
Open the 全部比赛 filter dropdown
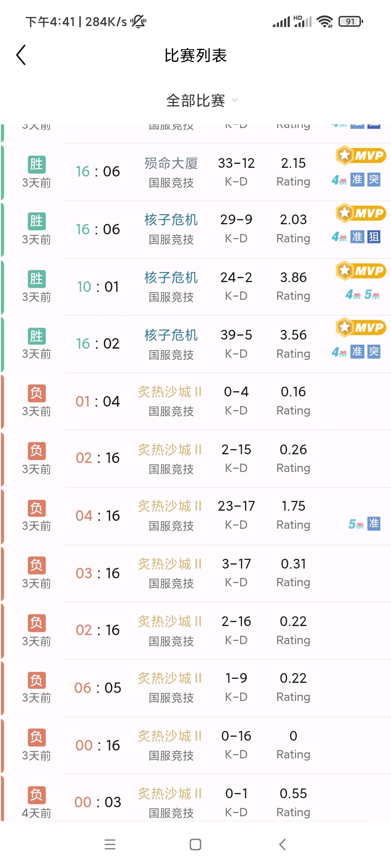coord(196,101)
